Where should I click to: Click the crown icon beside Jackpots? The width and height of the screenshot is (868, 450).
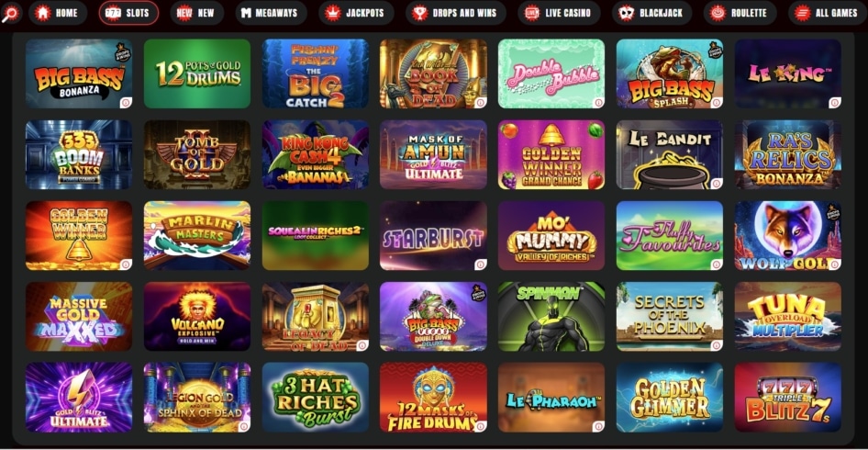(x=333, y=13)
